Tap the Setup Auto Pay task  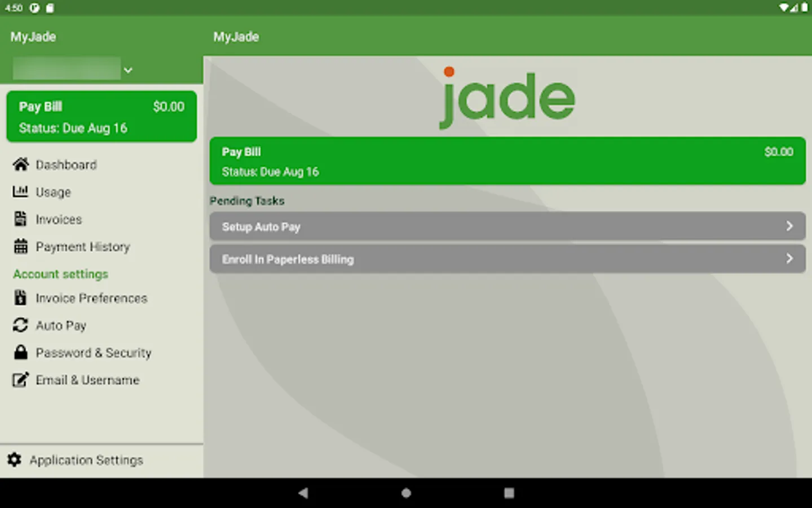click(507, 226)
